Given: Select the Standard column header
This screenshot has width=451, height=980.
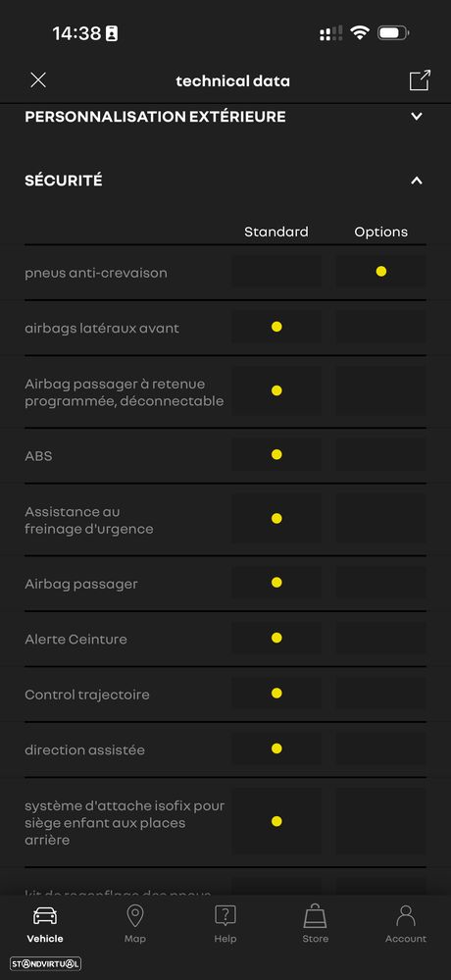Looking at the screenshot, I should click(276, 232).
